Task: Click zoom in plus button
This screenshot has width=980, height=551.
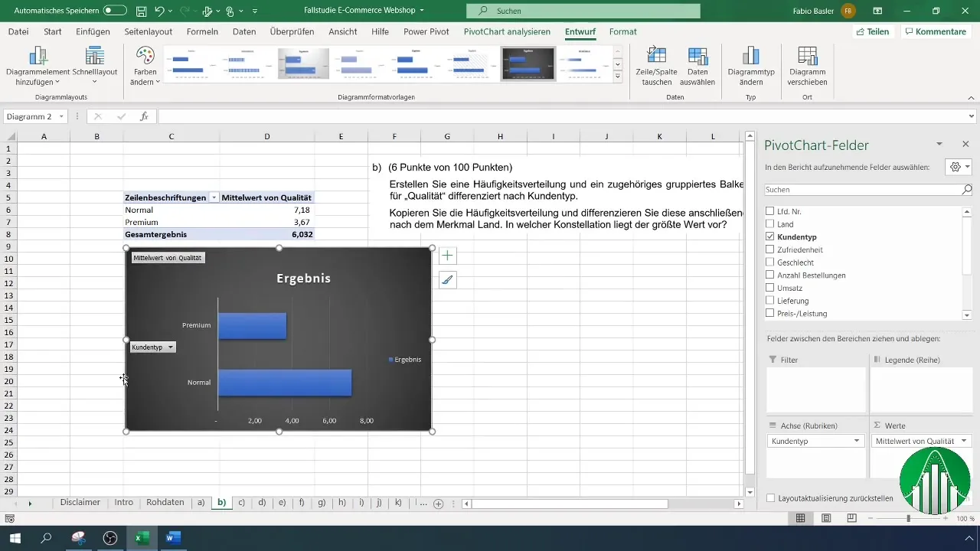Action: [x=947, y=518]
